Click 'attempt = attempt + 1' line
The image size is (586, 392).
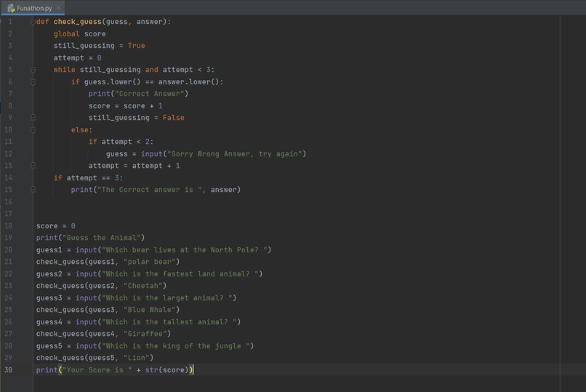[135, 166]
